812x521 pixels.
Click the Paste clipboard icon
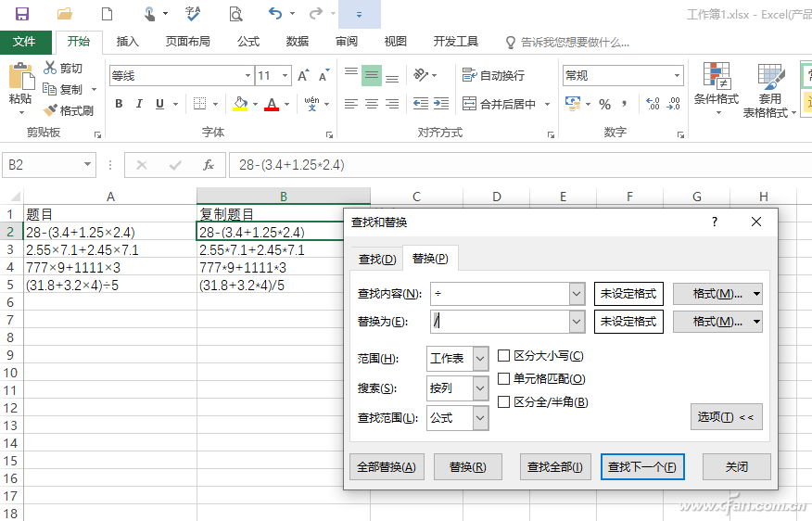click(x=20, y=78)
